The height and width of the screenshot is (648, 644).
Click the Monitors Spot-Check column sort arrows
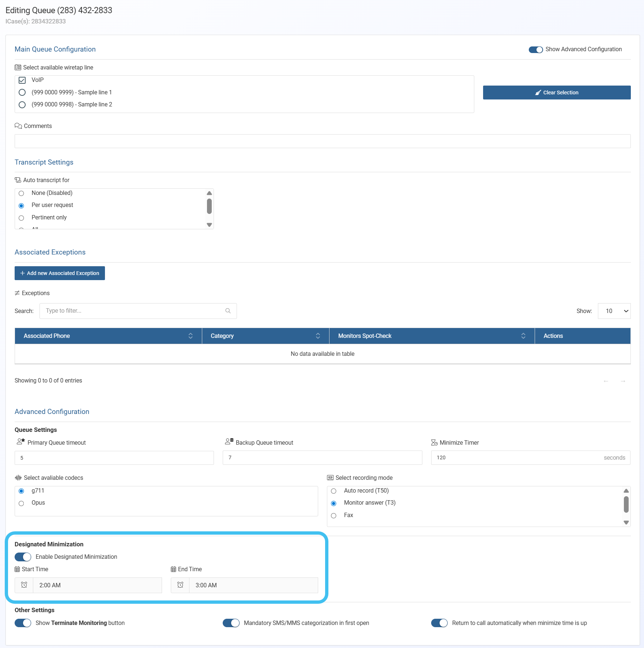(x=523, y=336)
